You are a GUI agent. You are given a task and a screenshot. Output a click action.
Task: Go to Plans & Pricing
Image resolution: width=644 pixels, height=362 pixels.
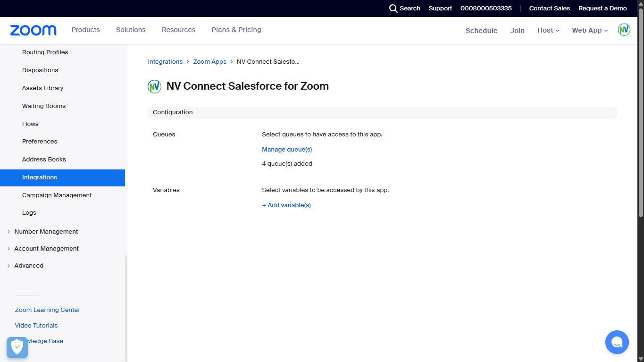coord(236,30)
